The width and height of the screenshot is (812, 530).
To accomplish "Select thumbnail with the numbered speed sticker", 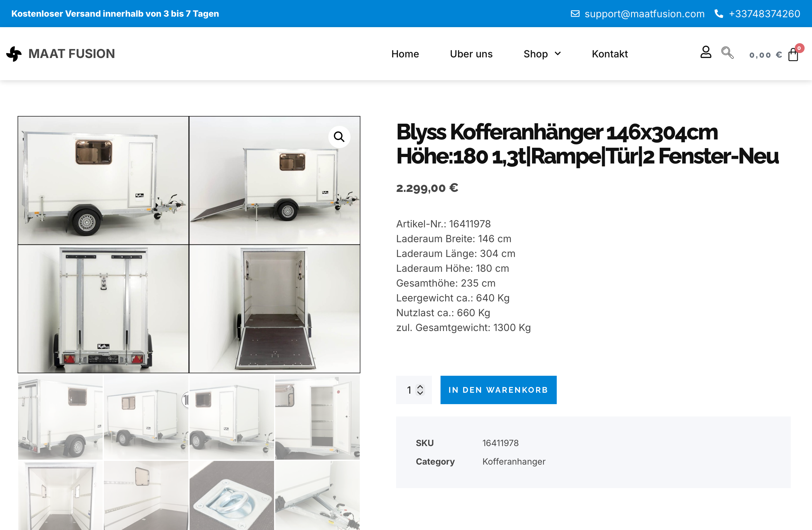I will (x=146, y=417).
